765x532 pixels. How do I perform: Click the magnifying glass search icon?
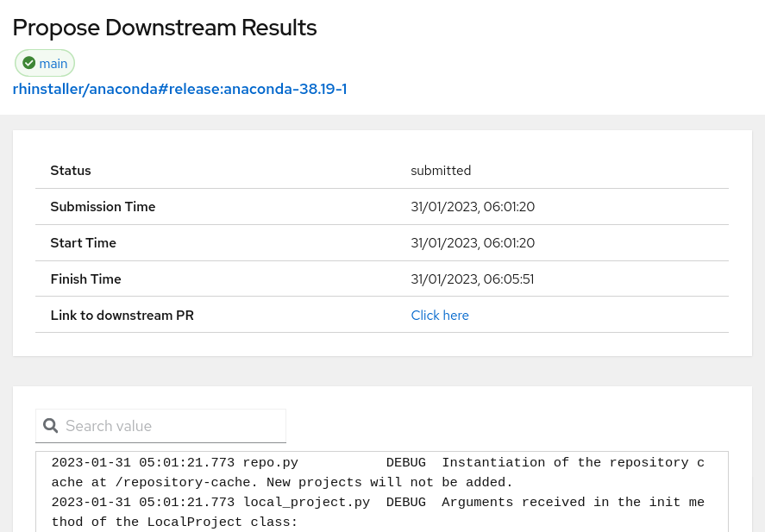[x=51, y=426]
